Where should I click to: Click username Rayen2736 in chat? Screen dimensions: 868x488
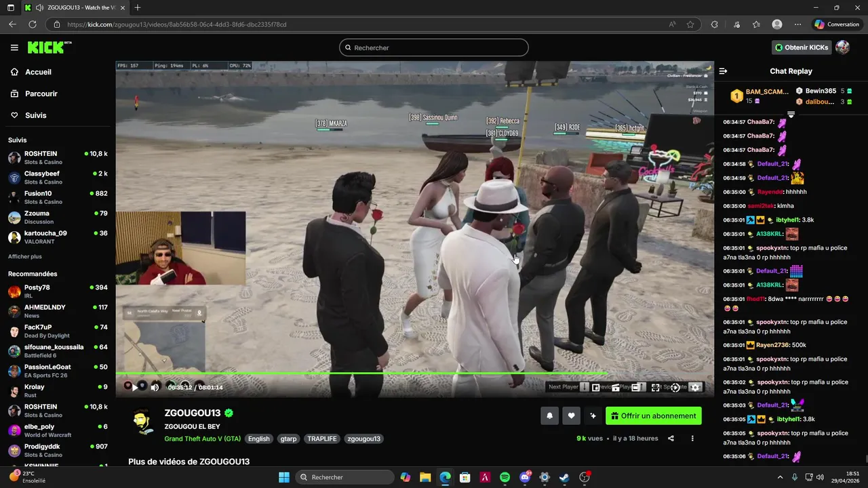[x=772, y=345]
